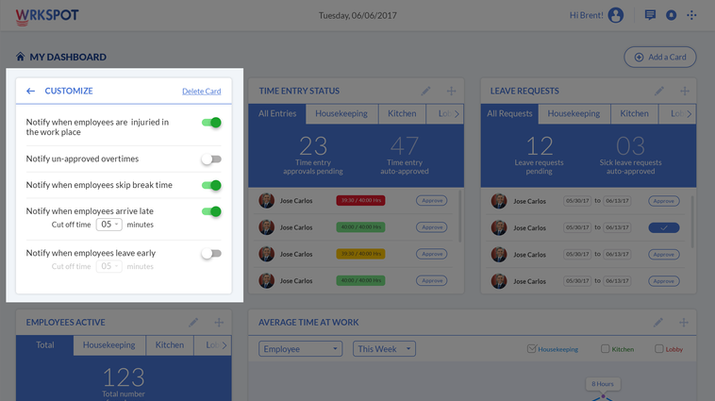This screenshot has width=715, height=401.
Task: Check the Housekeeping chart checkbox
Action: 531,349
